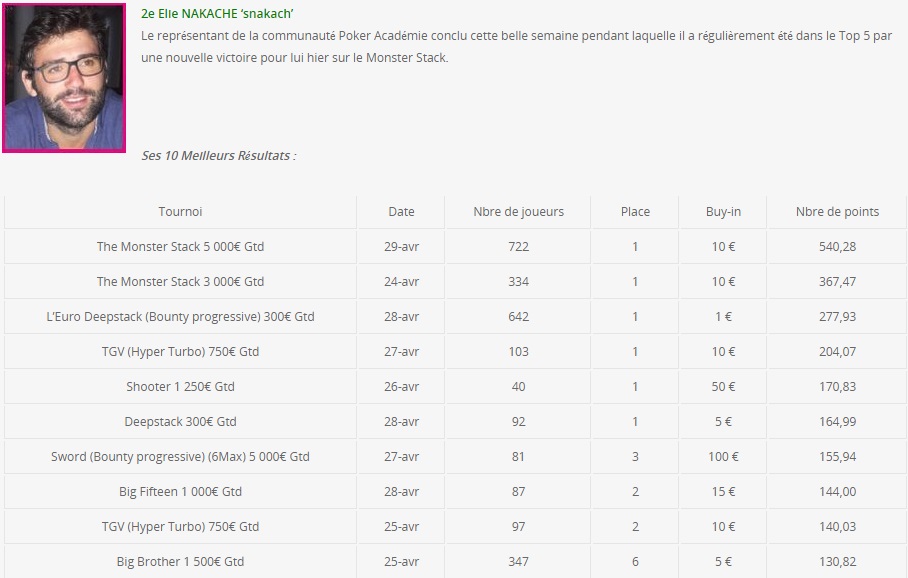Viewport: 908px width, 578px height.
Task: Click the 'Tournoi' column header
Action: pos(180,211)
